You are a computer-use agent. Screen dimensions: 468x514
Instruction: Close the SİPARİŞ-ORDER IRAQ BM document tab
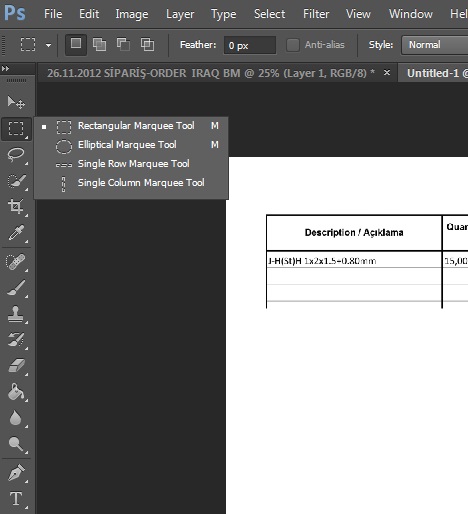click(387, 72)
